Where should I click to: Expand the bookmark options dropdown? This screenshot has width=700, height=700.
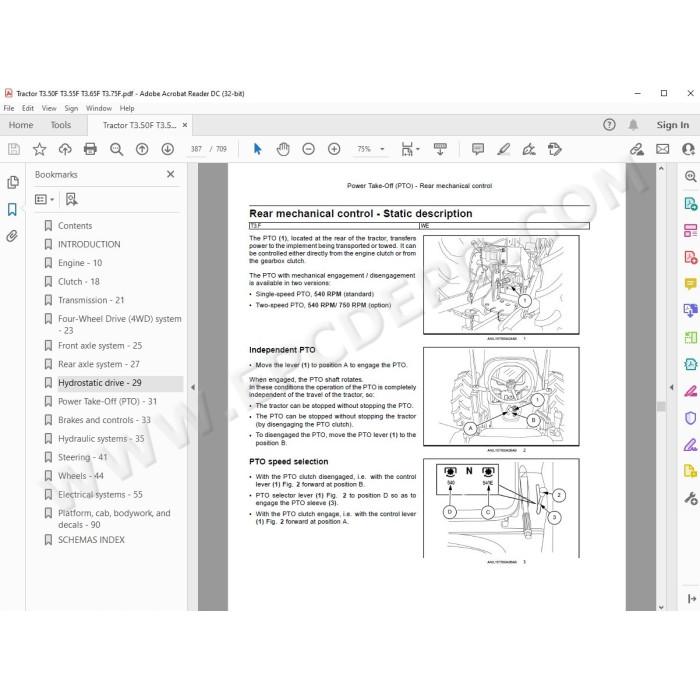point(45,199)
